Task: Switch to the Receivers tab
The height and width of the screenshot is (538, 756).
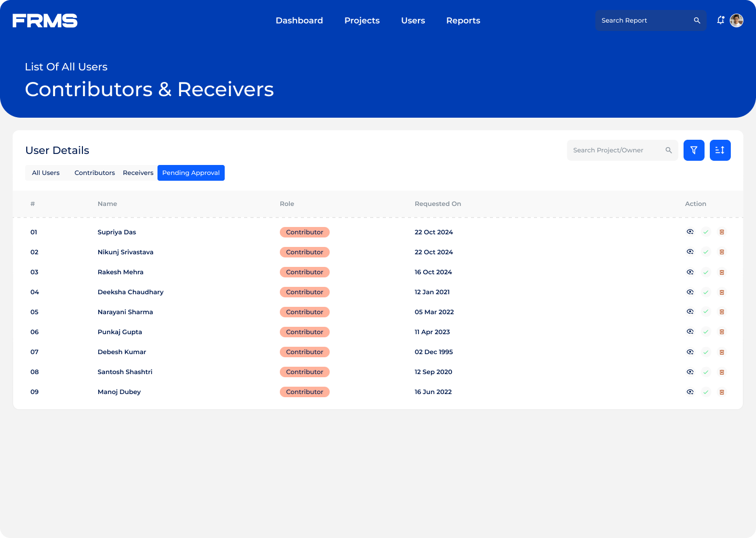Action: click(138, 173)
